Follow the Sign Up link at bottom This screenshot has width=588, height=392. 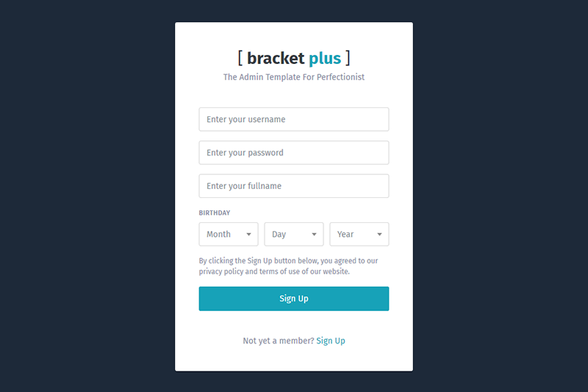coord(331,341)
